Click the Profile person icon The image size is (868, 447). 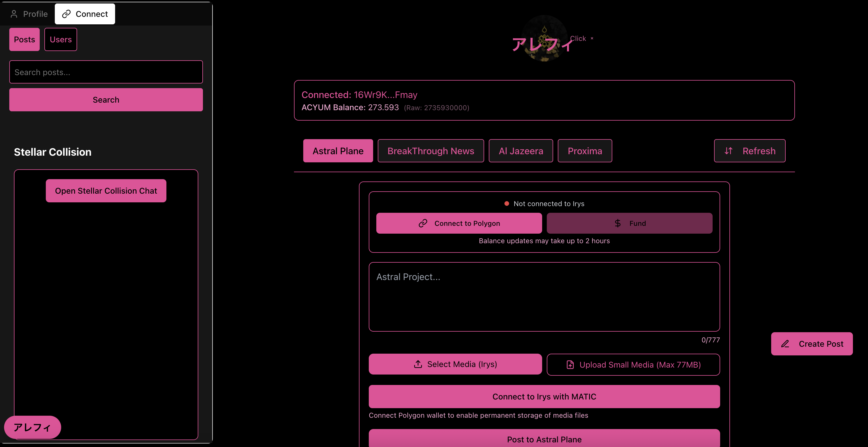[14, 14]
